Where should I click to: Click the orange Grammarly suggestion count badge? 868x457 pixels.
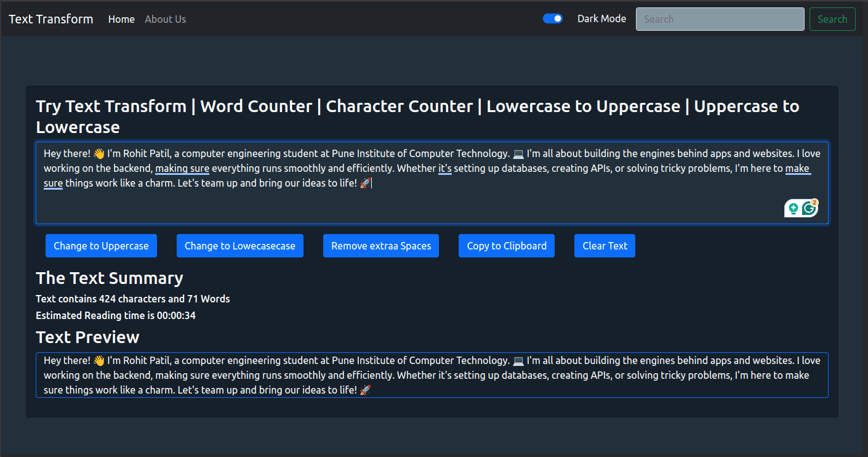pos(814,202)
